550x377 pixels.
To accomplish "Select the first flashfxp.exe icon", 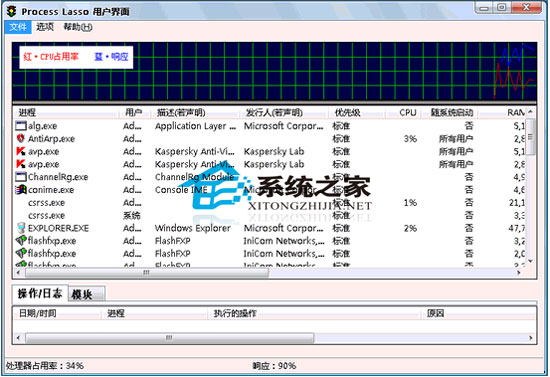I will (21, 241).
